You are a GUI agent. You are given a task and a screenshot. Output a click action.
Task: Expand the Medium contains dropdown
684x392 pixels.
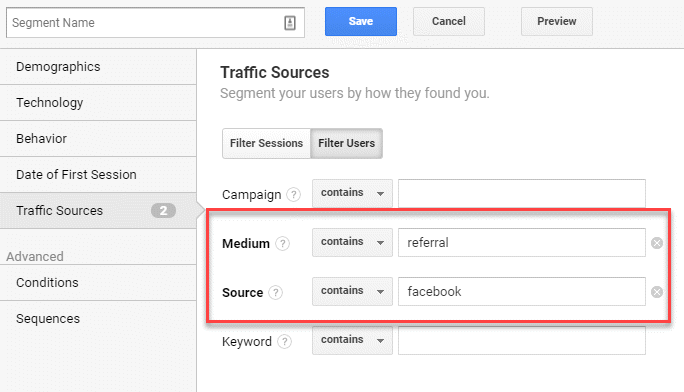tap(352, 242)
